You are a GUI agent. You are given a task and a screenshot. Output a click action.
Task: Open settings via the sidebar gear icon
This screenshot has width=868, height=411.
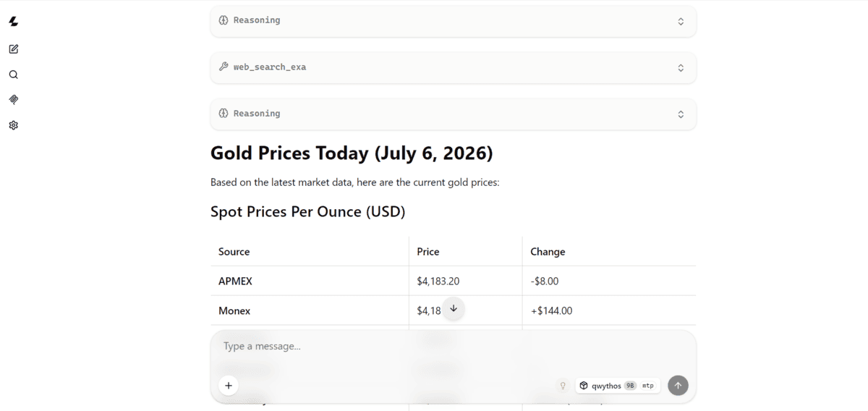pyautogui.click(x=14, y=125)
